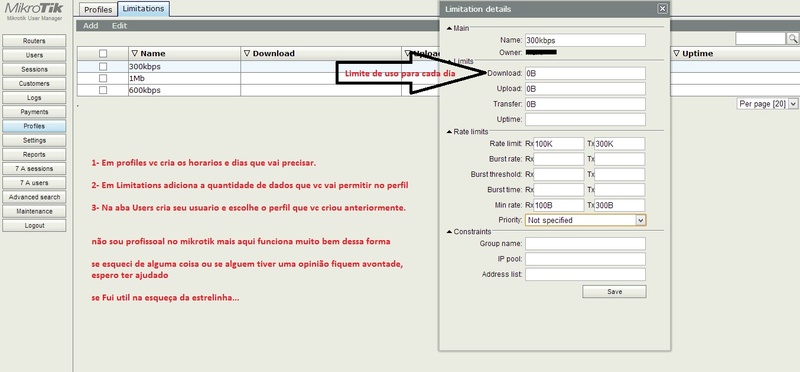Save the limitation details
This screenshot has height=372, width=800.
pyautogui.click(x=614, y=291)
